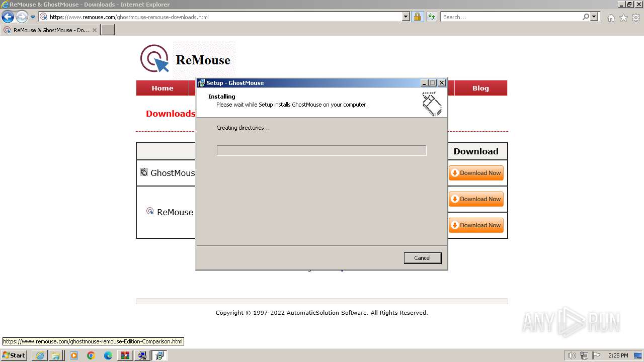Open the Windows Start menu
644x362 pixels.
(x=14, y=355)
